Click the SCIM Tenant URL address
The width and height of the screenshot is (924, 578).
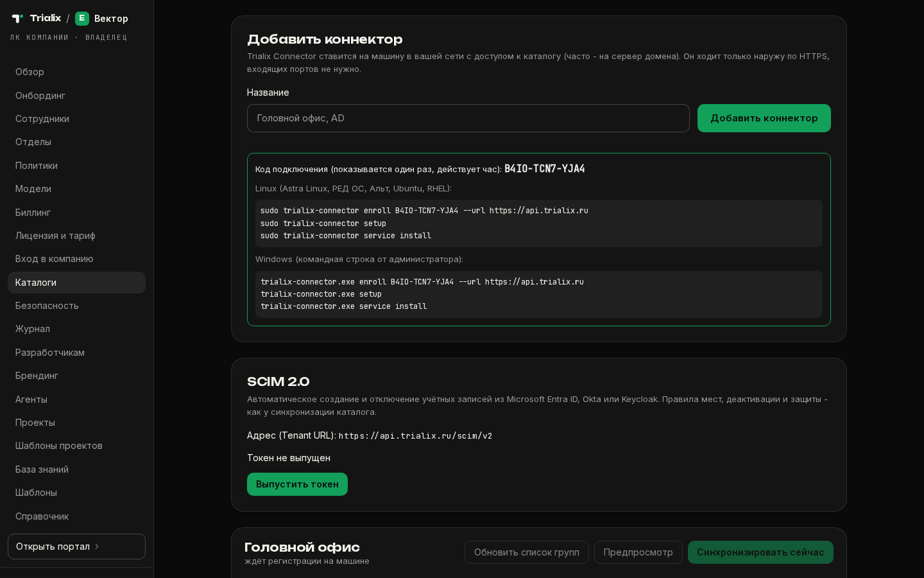coord(416,436)
